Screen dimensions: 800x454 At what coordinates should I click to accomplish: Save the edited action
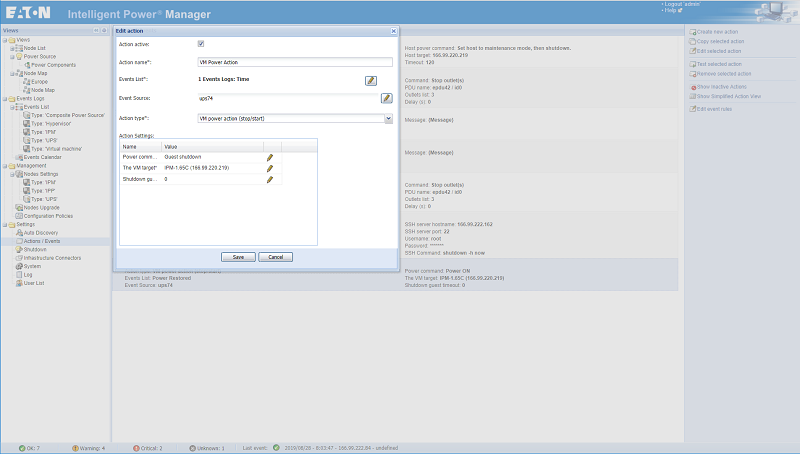(238, 257)
